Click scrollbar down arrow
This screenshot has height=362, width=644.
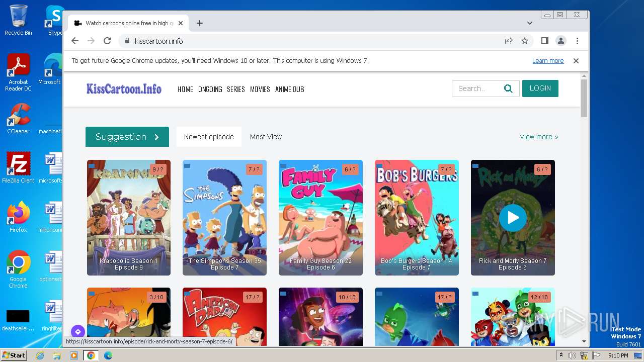584,342
